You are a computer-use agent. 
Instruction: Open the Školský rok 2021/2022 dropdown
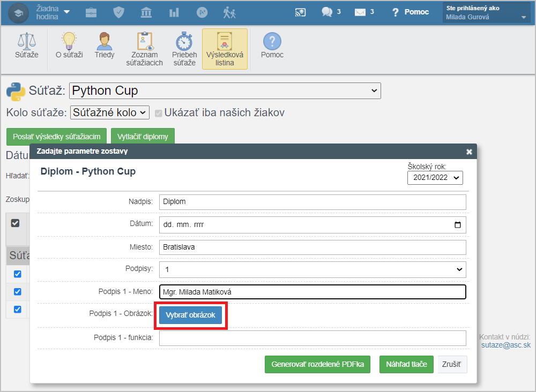tap(435, 178)
